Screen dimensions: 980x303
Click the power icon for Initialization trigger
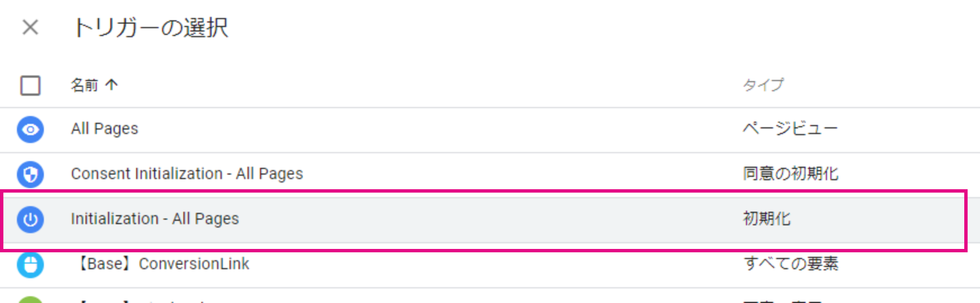pos(30,219)
